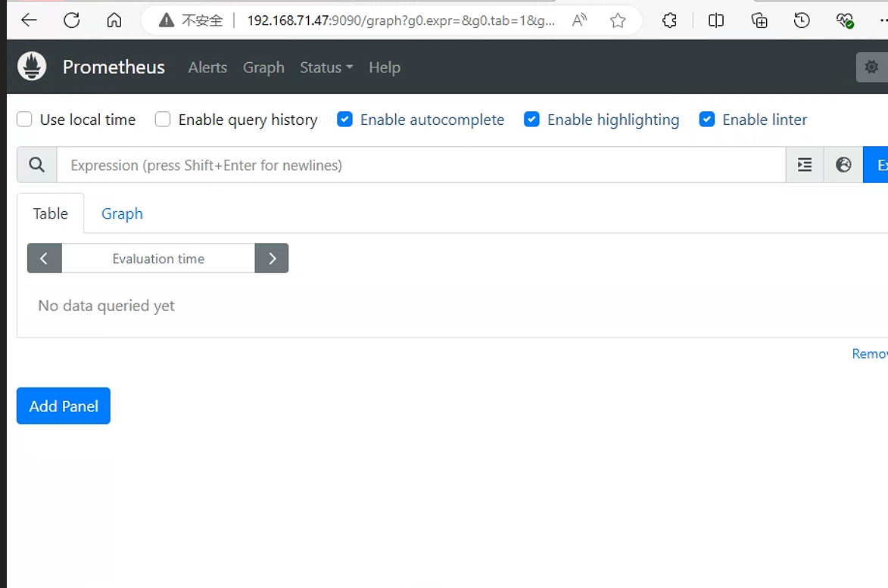The width and height of the screenshot is (888, 588).
Task: Open the metrics explorer globe icon
Action: 843,165
